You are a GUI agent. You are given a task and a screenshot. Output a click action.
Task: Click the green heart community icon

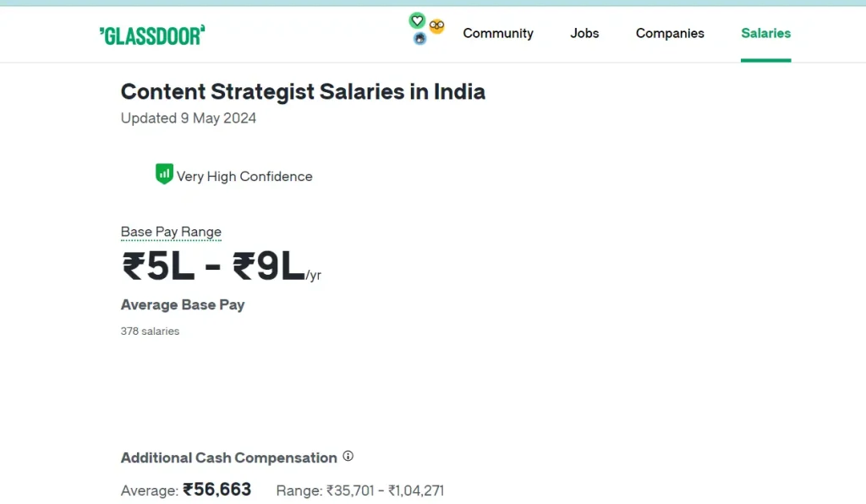417,21
